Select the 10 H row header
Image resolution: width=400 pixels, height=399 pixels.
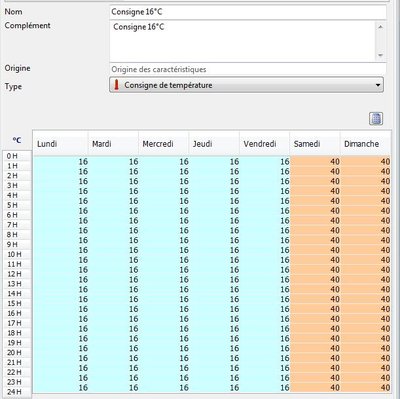coord(17,254)
